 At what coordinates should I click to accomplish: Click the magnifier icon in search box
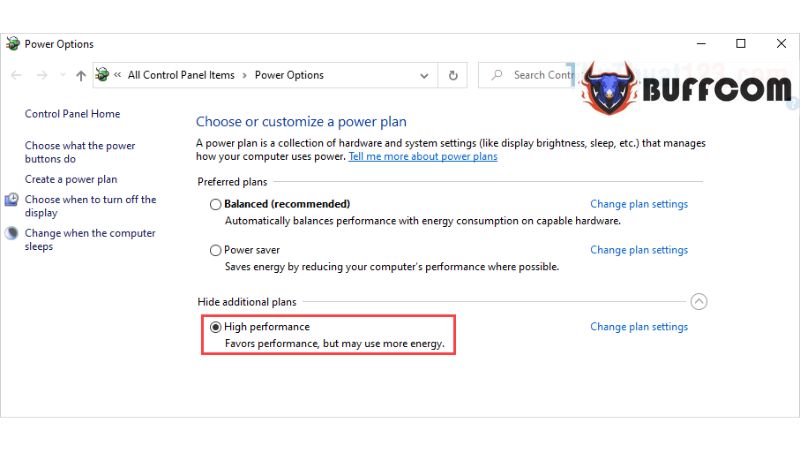[x=496, y=75]
